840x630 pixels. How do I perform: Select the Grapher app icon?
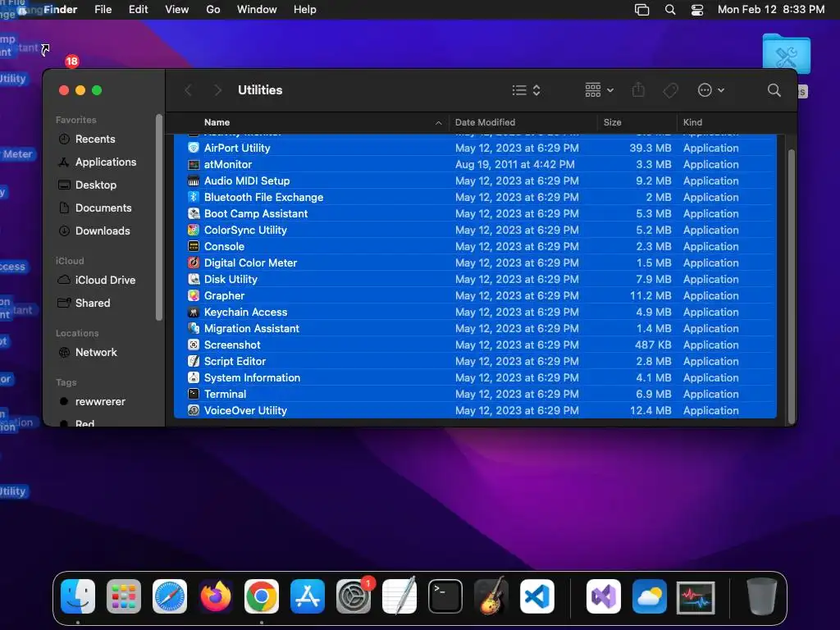point(194,295)
